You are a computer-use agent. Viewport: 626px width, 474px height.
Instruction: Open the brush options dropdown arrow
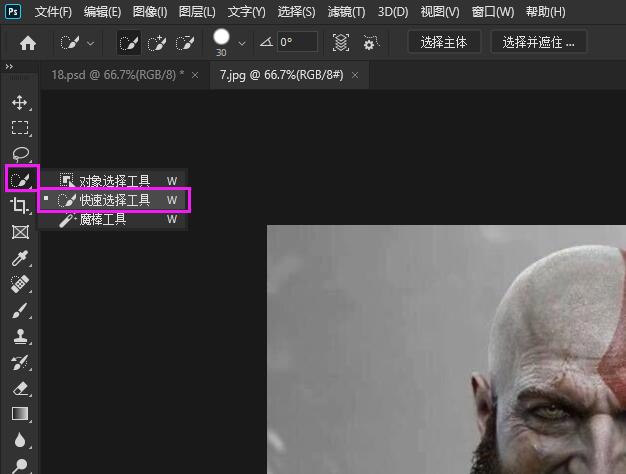point(242,43)
